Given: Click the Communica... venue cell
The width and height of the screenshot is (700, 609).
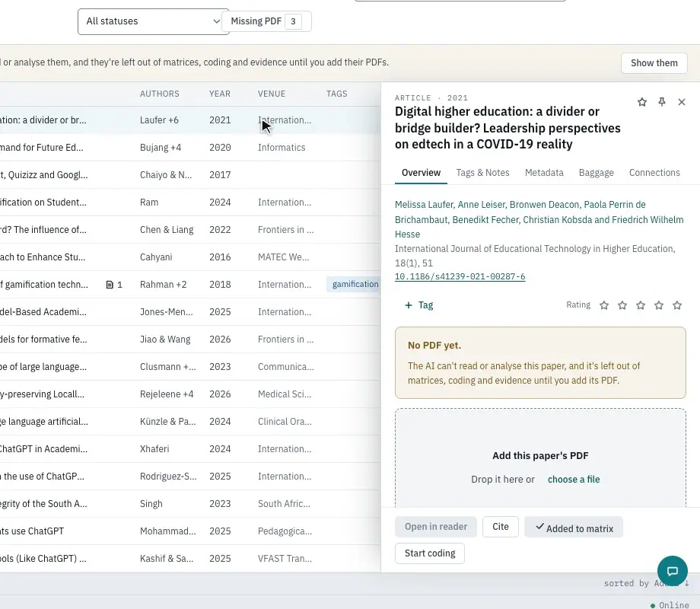Looking at the screenshot, I should (x=286, y=367).
